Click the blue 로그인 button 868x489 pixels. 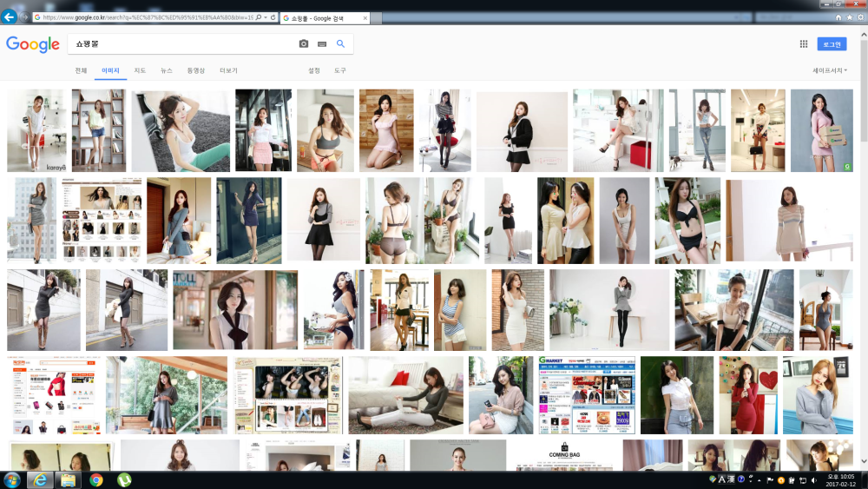(x=832, y=44)
